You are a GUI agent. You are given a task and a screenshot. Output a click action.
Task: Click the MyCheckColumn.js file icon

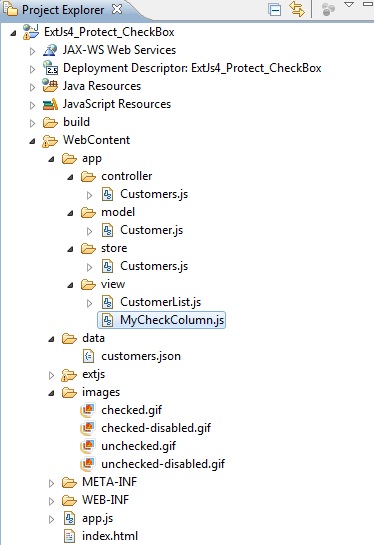pos(107,320)
